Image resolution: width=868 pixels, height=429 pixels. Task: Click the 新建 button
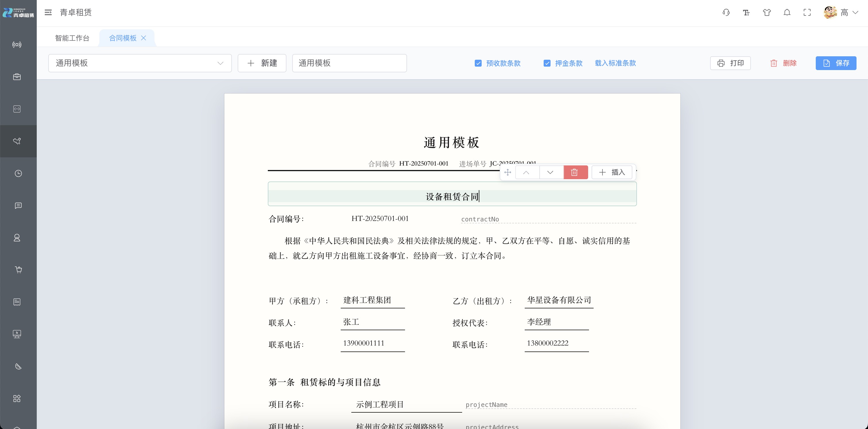click(262, 63)
